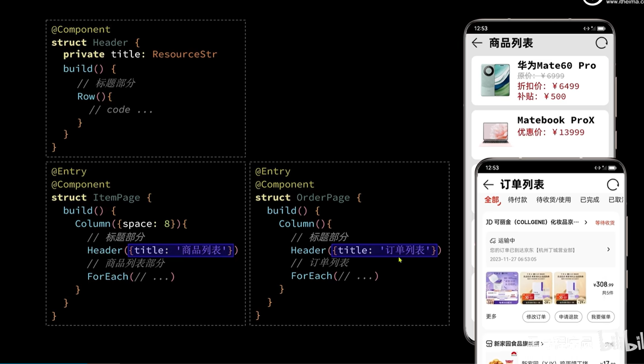Expand the 可丽金 COLLGENE store chevron
This screenshot has height=364, width=644.
(586, 222)
